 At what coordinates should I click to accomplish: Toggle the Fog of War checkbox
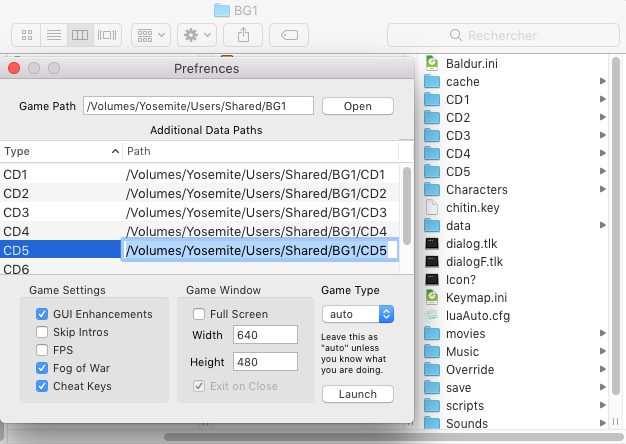click(42, 368)
